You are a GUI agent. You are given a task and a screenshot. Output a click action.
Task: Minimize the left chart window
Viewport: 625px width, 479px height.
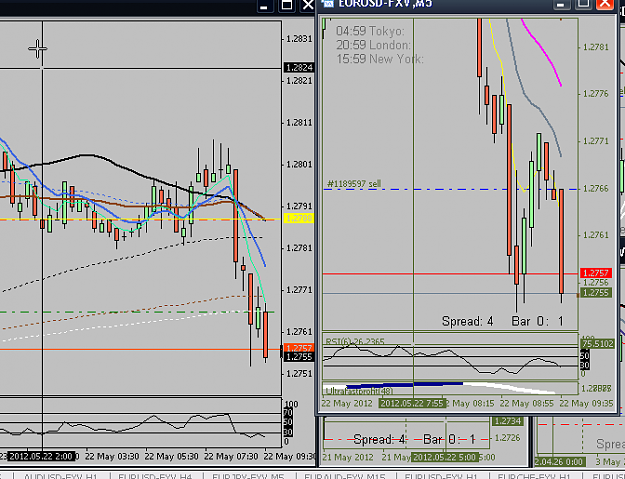point(263,6)
